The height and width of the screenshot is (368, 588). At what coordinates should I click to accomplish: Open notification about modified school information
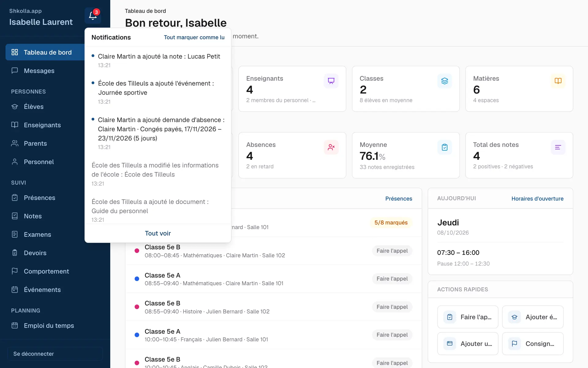coord(158,174)
